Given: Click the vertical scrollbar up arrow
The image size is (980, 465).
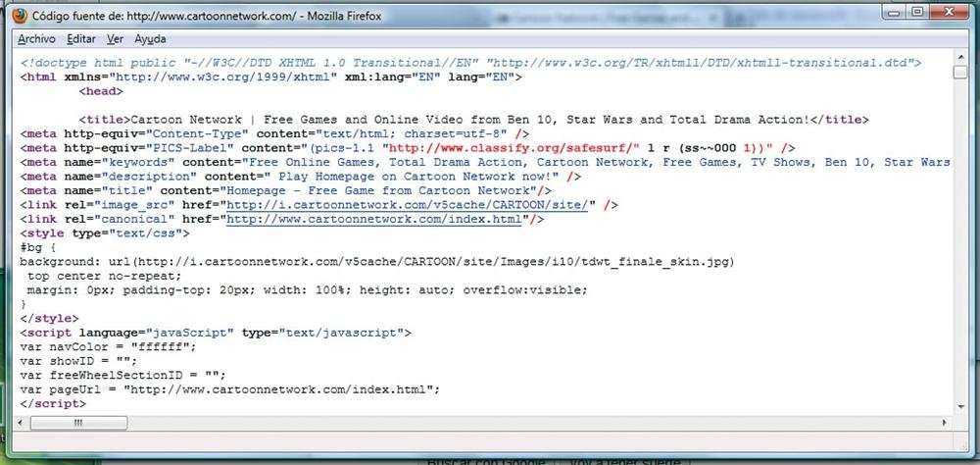Looking at the screenshot, I should tap(960, 58).
